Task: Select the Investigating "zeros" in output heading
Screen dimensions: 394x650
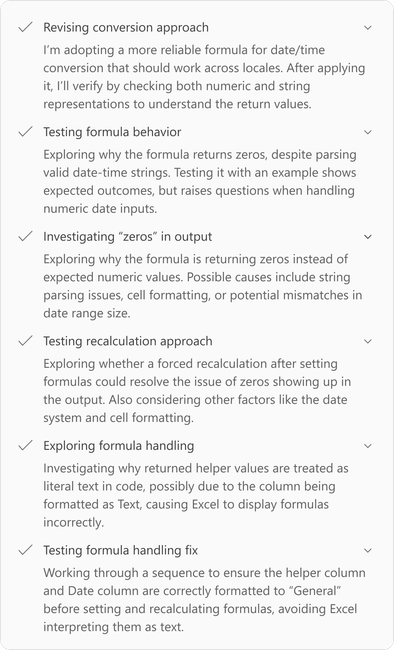Action: pyautogui.click(x=128, y=237)
